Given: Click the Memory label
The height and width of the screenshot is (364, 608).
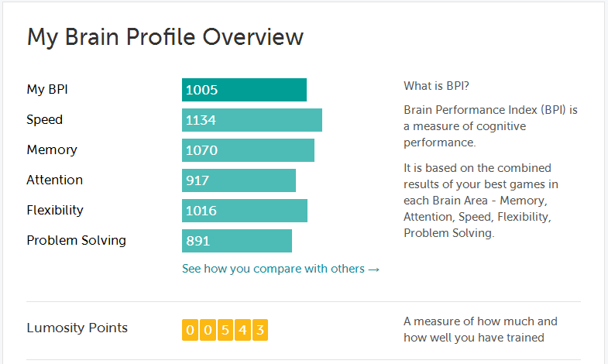Looking at the screenshot, I should [52, 149].
